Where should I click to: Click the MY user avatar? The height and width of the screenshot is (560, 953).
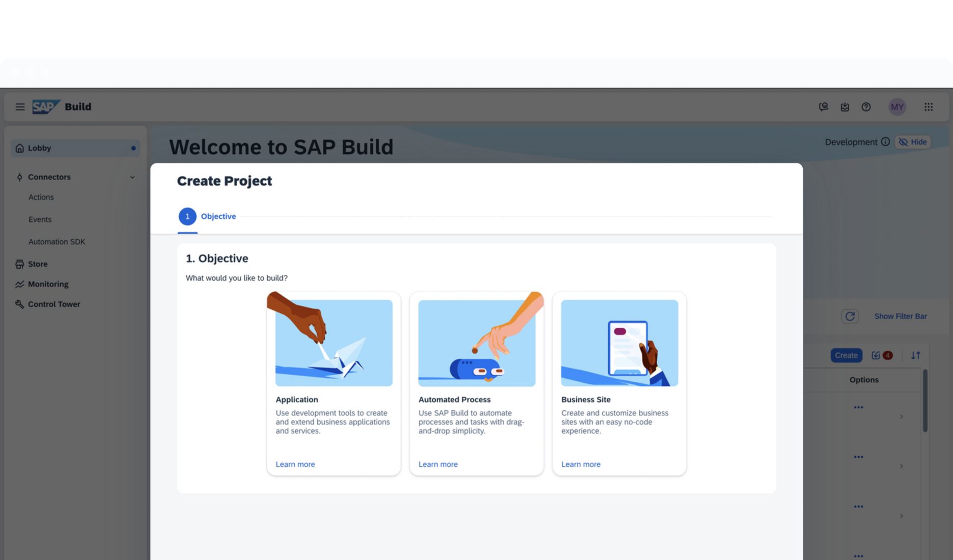[x=897, y=107]
